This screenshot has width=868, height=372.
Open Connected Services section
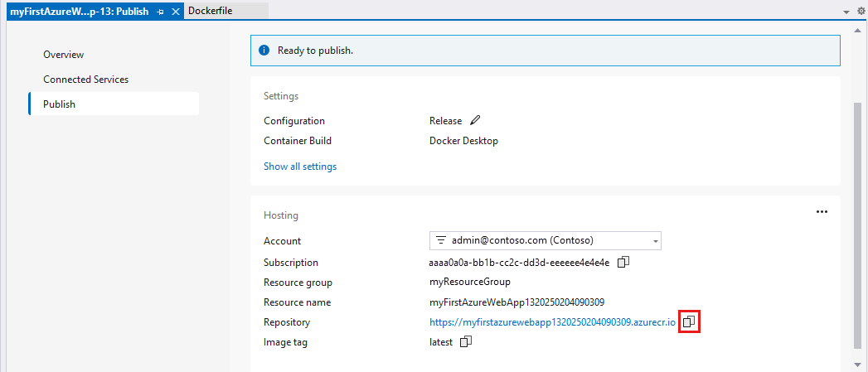85,80
